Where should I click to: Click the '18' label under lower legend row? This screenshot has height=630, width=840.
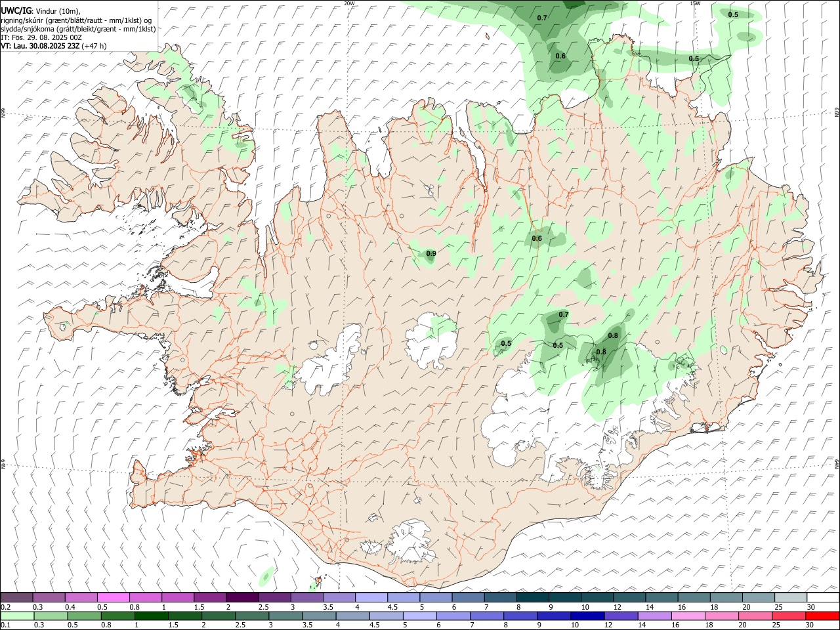pos(711,625)
